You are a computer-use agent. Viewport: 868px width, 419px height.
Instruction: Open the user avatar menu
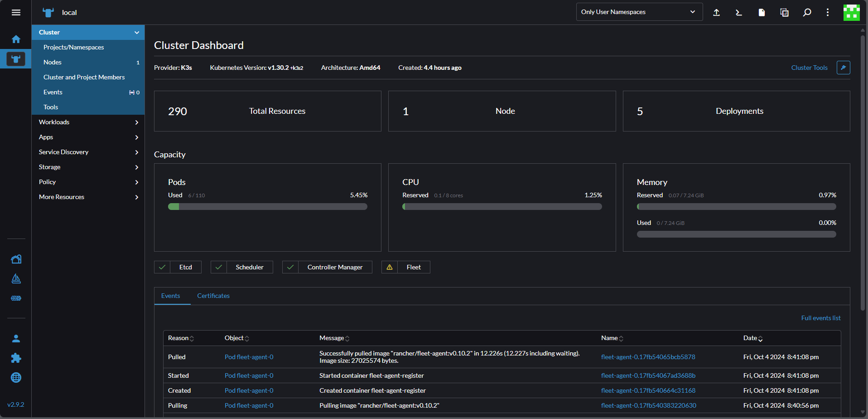pyautogui.click(x=851, y=12)
